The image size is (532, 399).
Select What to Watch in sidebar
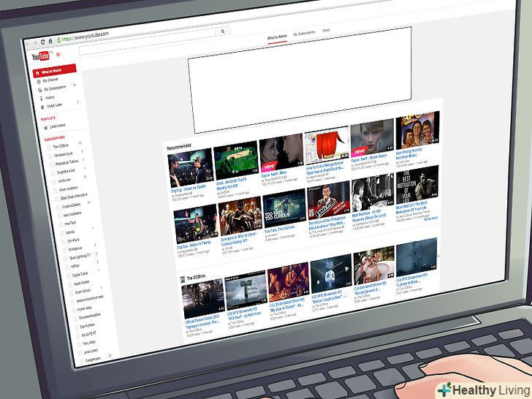tap(55, 72)
